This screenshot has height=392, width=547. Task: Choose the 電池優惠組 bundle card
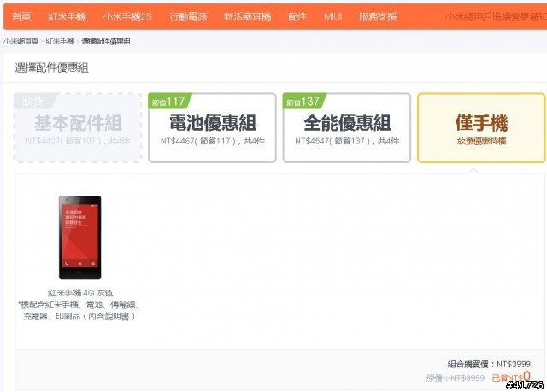coord(212,127)
